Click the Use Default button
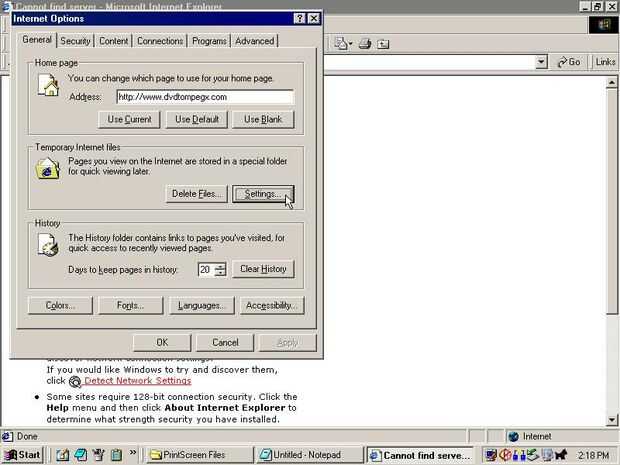620x465 pixels. [197, 119]
